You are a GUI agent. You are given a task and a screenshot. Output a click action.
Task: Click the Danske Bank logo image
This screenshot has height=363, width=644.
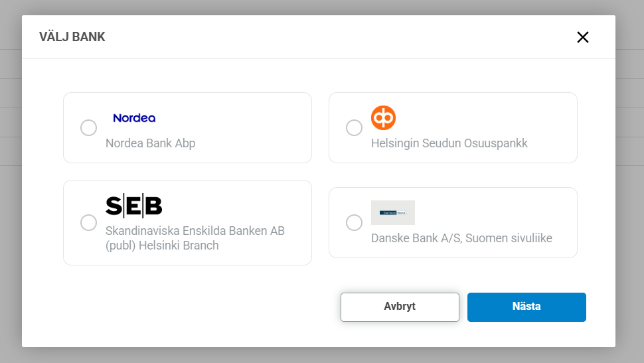click(x=393, y=212)
